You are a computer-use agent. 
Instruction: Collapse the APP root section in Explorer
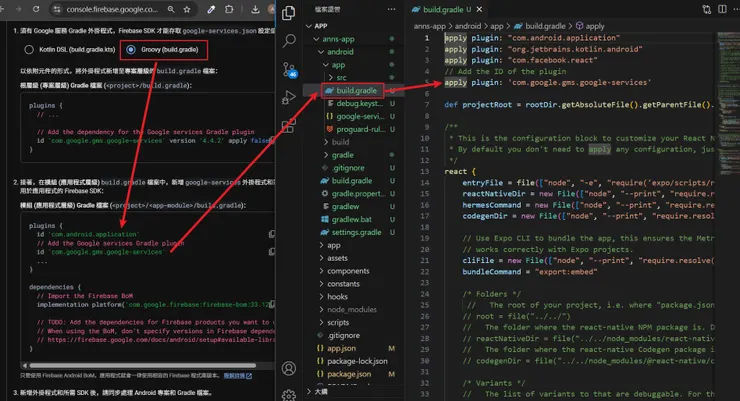coord(310,26)
